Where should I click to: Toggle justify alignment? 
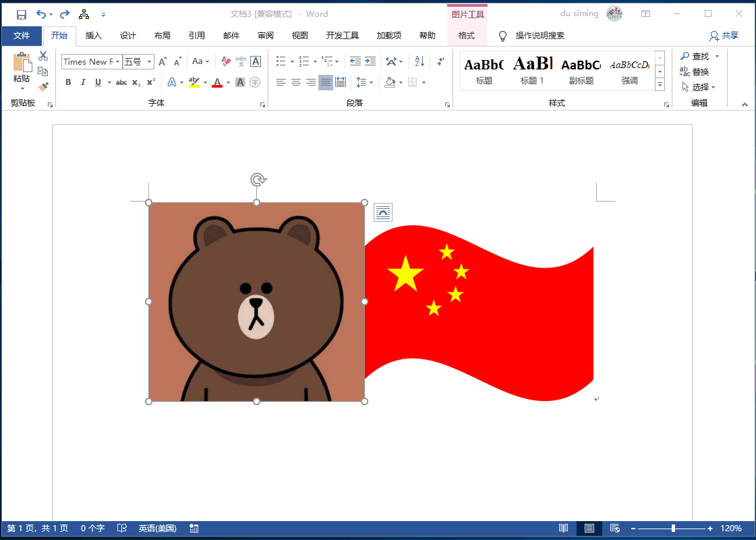[x=326, y=82]
